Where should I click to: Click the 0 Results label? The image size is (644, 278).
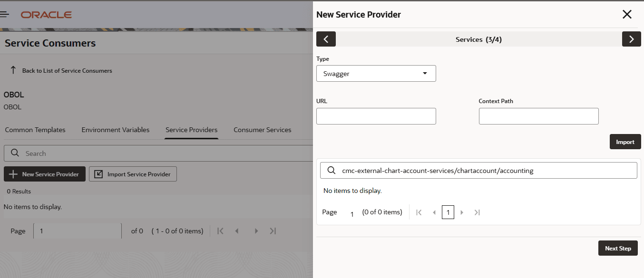(19, 192)
